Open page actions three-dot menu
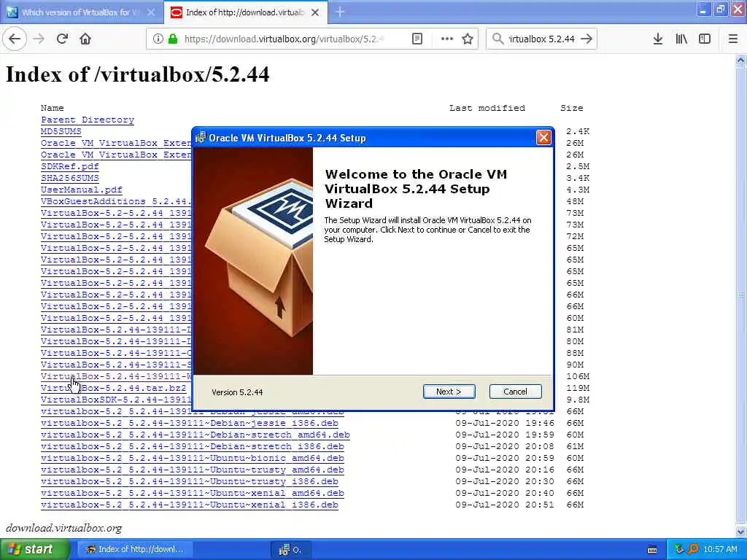This screenshot has width=747, height=560. coord(447,39)
